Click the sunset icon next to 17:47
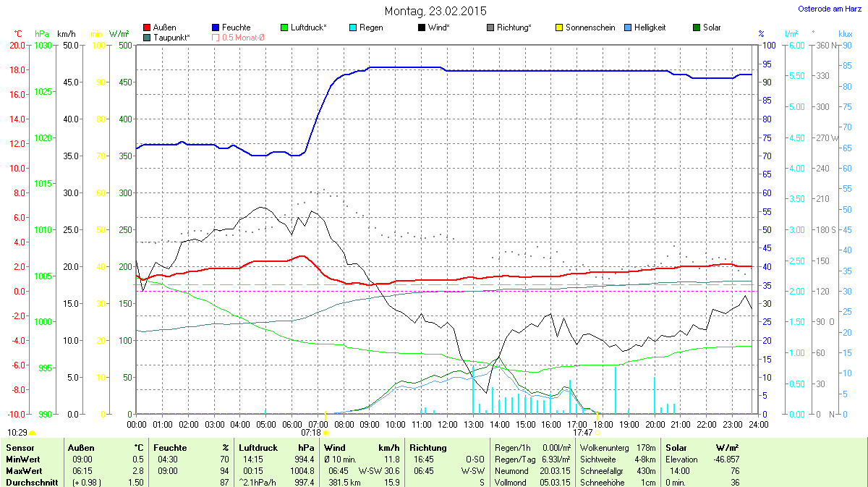This screenshot has height=487, width=868. tap(598, 433)
